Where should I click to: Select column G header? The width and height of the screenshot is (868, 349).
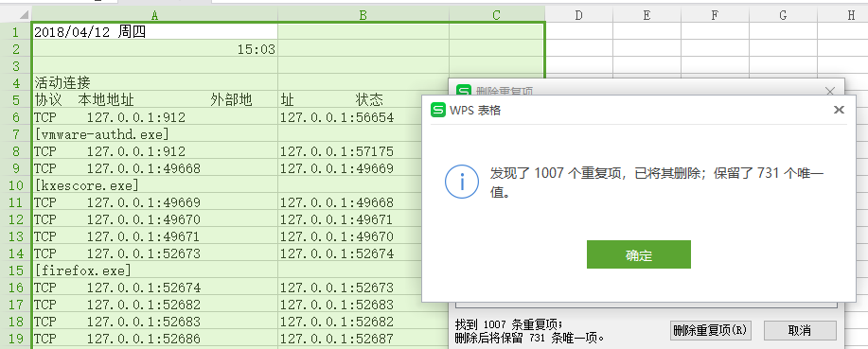pos(783,15)
